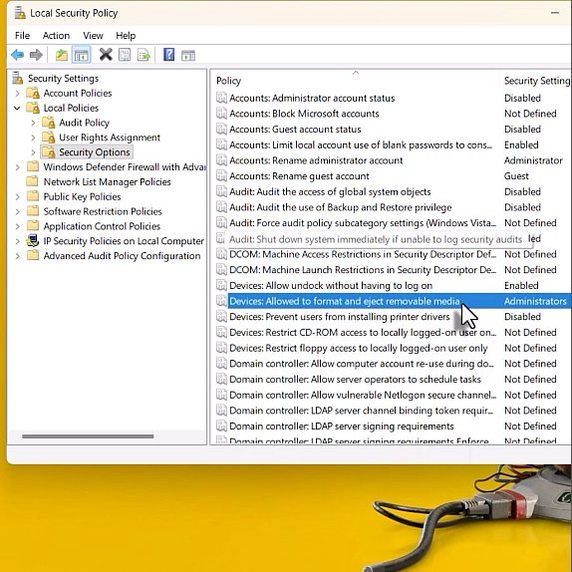Toggle Show/Hide Console Tree icon
572x572 pixels.
tap(81, 55)
